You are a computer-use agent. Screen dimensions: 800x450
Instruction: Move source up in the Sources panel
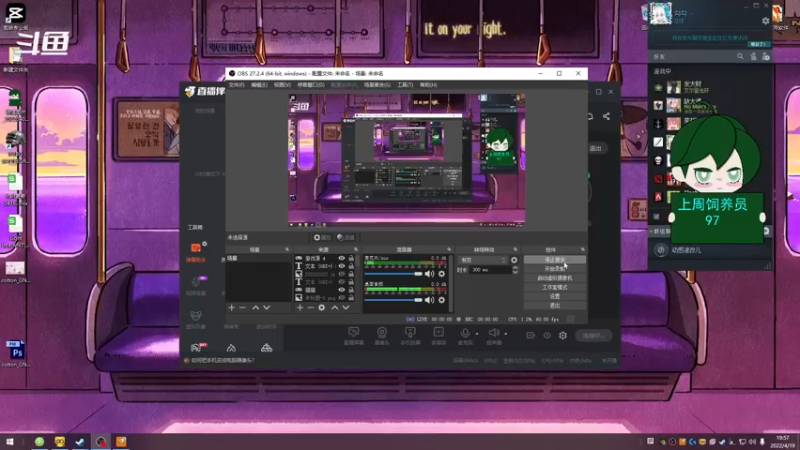pos(335,308)
